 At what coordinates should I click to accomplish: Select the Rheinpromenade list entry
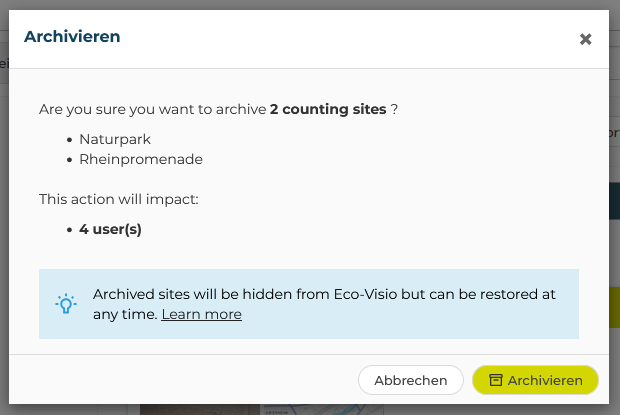pos(141,159)
